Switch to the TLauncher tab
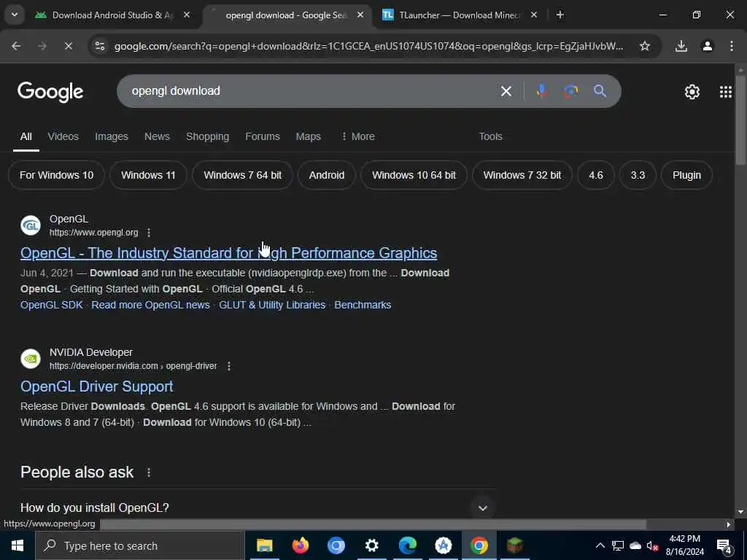 tap(460, 15)
